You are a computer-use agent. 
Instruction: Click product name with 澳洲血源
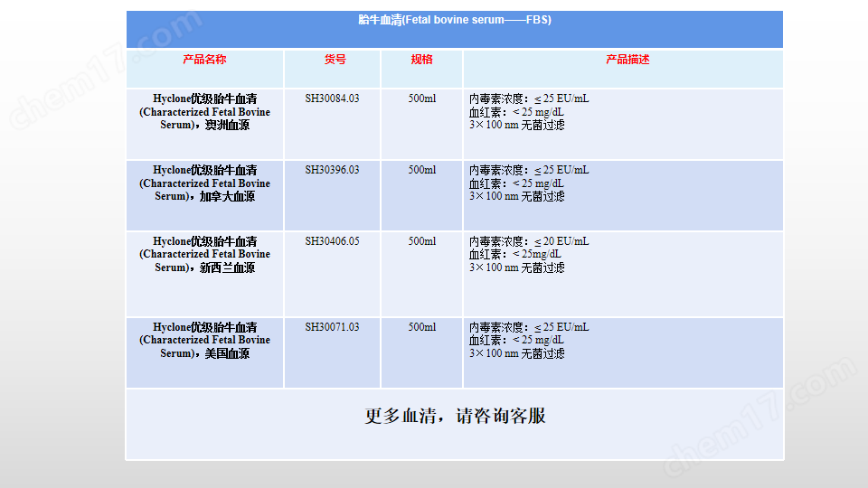click(x=205, y=112)
